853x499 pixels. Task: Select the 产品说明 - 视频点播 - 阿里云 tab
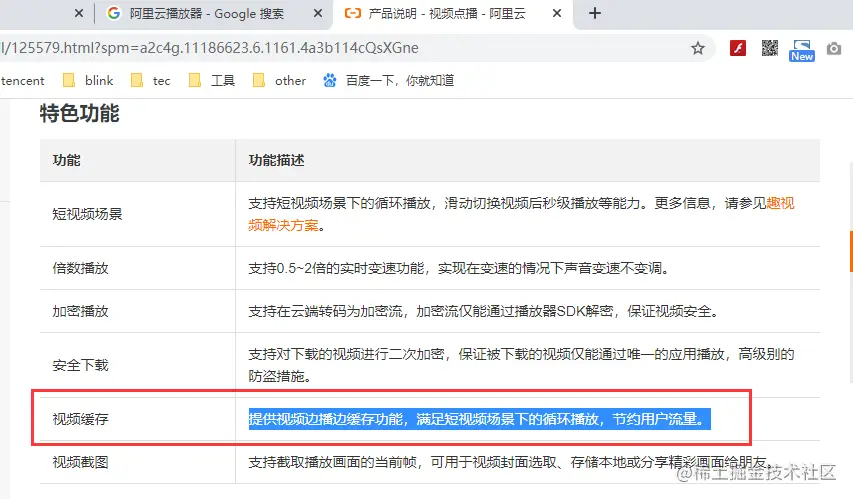click(446, 14)
